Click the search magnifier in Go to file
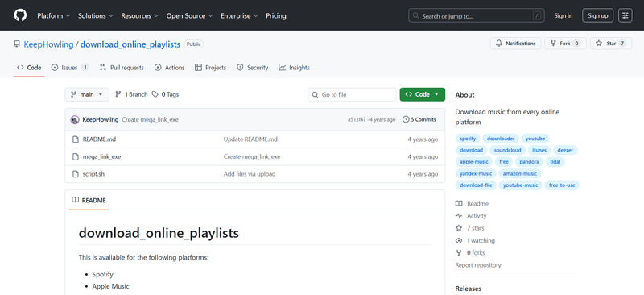 pyautogui.click(x=315, y=94)
